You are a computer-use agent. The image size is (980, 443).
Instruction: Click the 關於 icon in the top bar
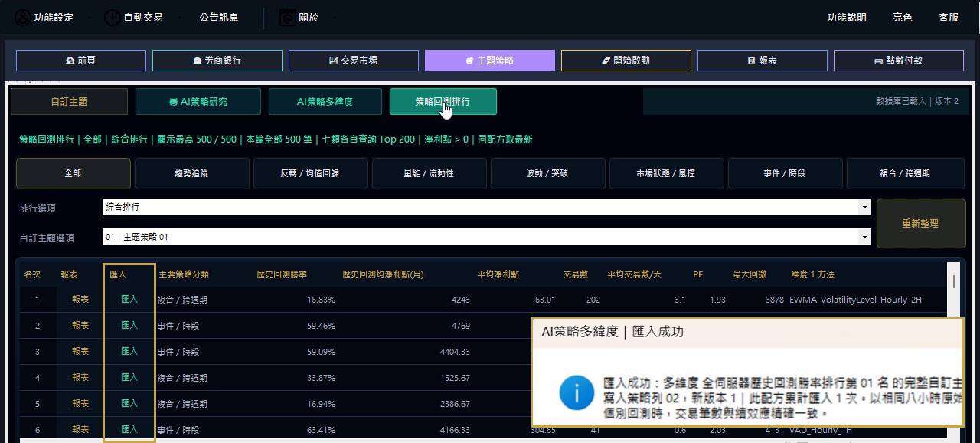coord(288,17)
